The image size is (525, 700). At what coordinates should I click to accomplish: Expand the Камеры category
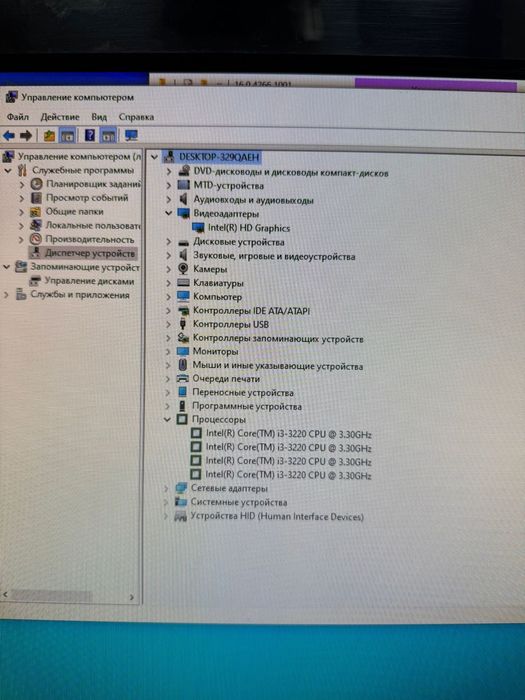pyautogui.click(x=169, y=270)
